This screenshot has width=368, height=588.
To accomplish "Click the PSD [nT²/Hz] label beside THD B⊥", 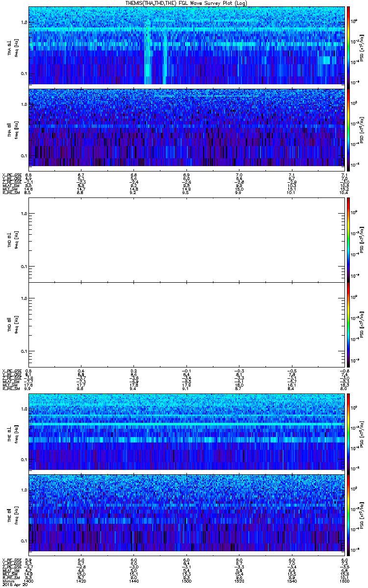I will coord(362,240).
